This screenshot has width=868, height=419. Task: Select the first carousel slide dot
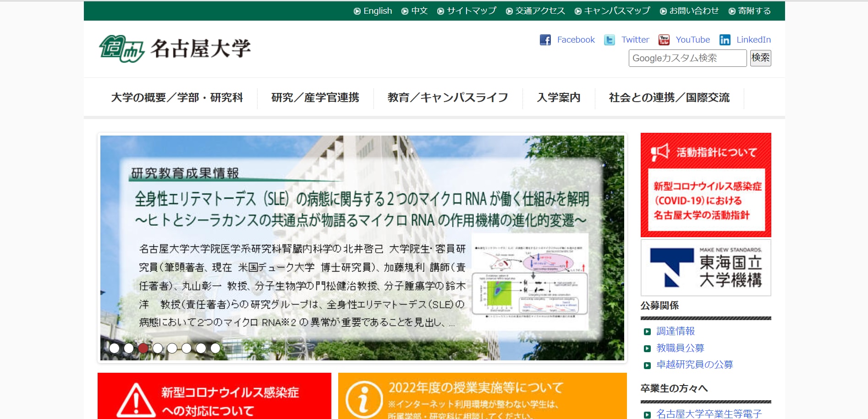115,348
